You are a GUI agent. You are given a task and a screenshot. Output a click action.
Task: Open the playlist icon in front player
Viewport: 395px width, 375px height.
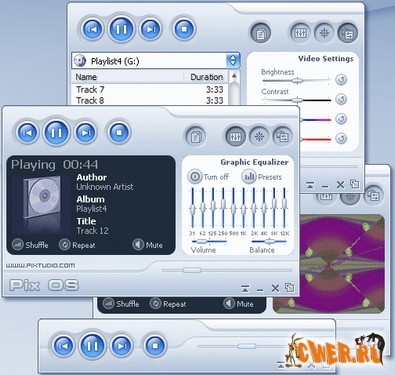pos(196,136)
